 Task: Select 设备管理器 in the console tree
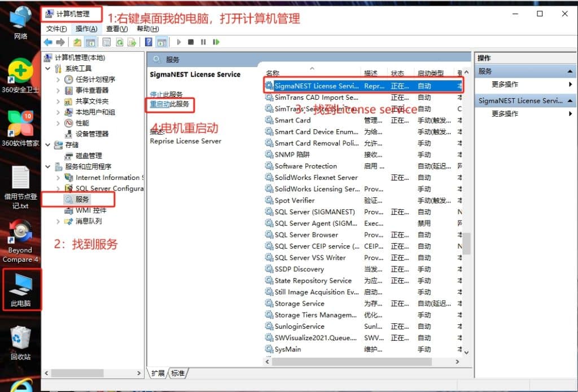click(x=92, y=134)
